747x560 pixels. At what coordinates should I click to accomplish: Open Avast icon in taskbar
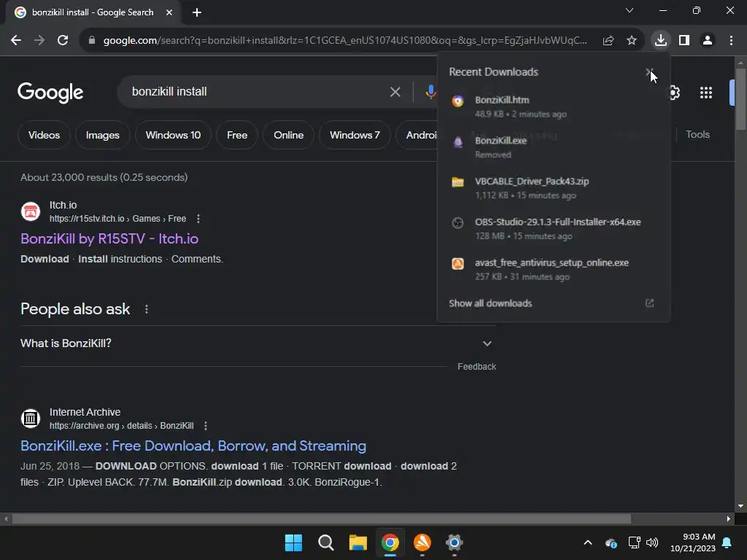422,542
